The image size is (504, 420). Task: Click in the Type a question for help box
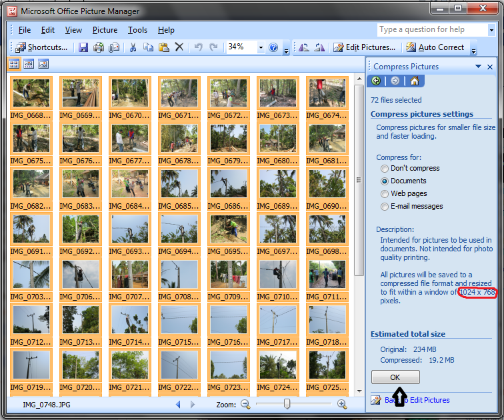click(432, 30)
